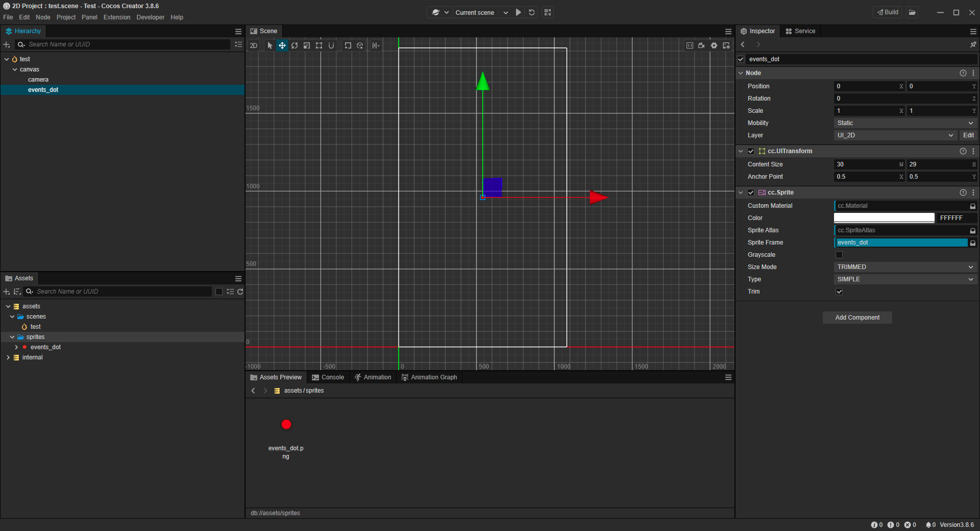
Task: Expand the internal assets folder
Action: click(8, 357)
